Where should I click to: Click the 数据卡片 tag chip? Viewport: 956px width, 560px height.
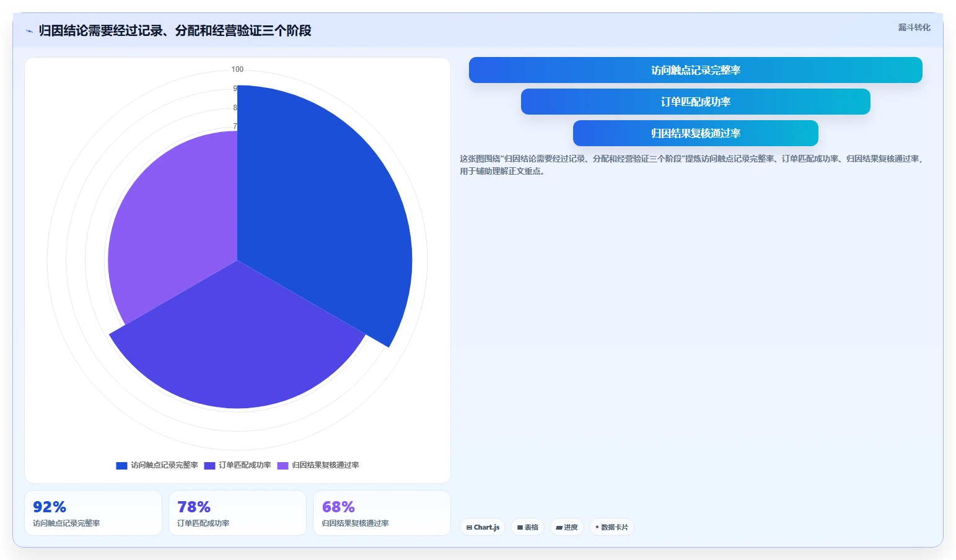pos(612,527)
